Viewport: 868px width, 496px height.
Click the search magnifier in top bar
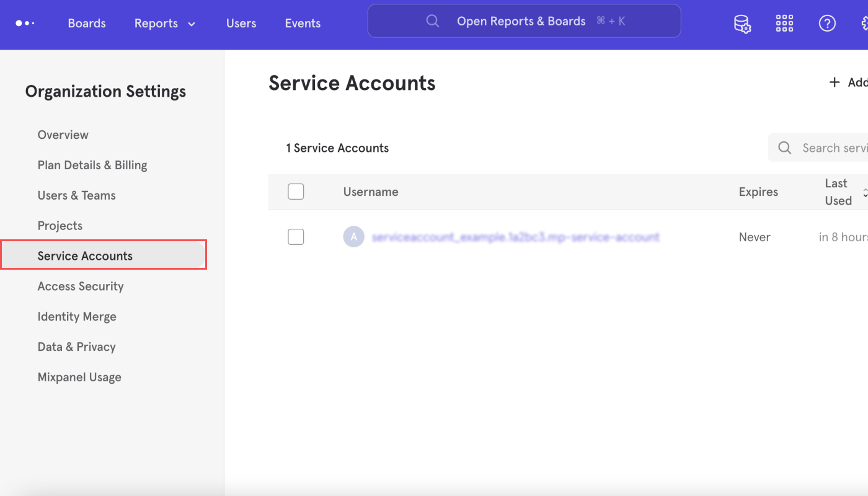tap(433, 21)
